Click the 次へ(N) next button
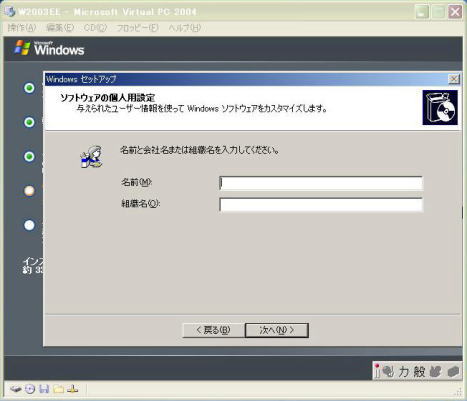This screenshot has width=467, height=401. [x=277, y=330]
